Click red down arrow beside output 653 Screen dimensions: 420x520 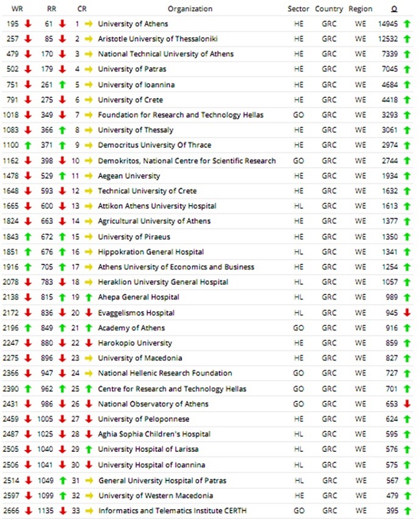(407, 403)
